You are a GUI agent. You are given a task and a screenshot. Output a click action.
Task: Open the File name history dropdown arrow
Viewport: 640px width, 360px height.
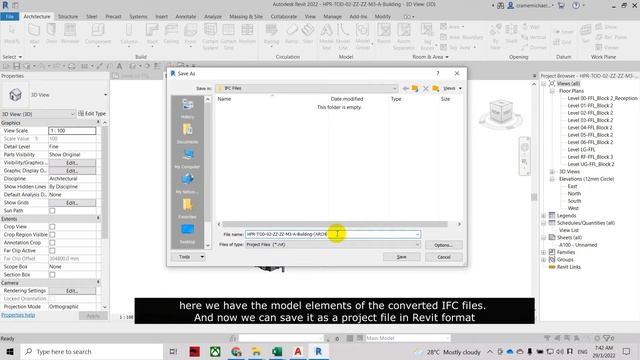point(417,234)
